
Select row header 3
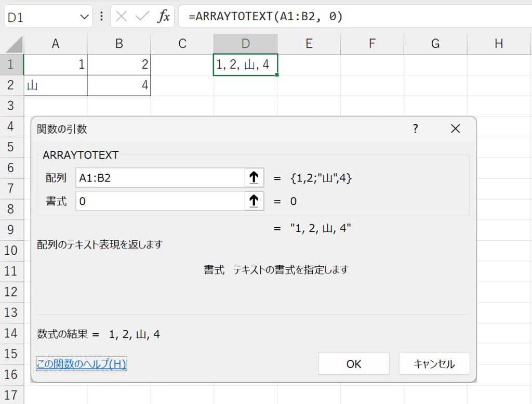[x=11, y=106]
